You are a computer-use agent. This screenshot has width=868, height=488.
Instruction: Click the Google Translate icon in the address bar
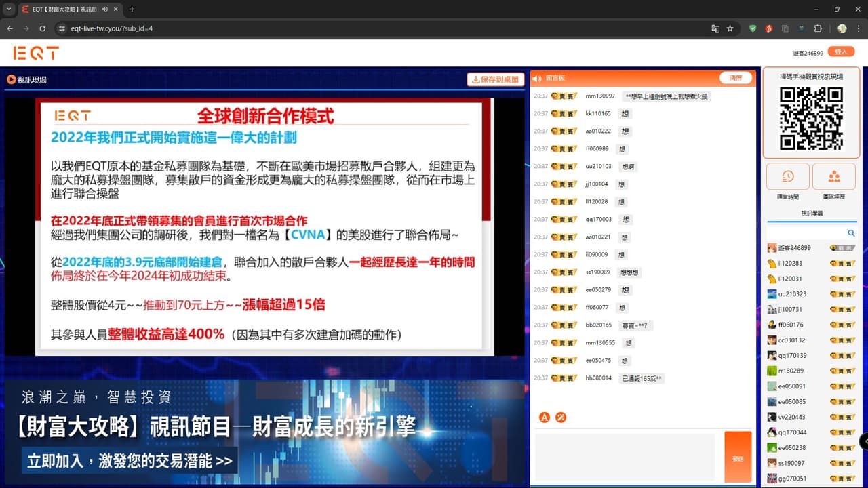[x=715, y=28]
